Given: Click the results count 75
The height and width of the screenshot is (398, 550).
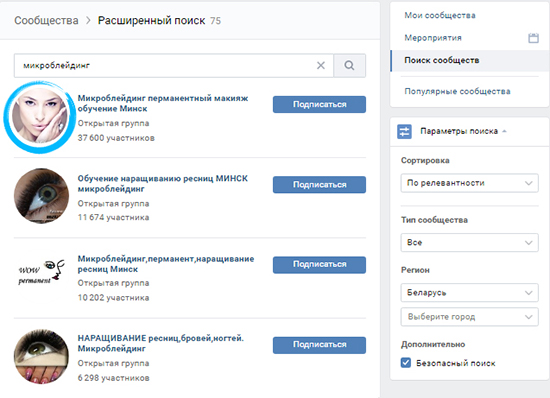Looking at the screenshot, I should coord(215,21).
